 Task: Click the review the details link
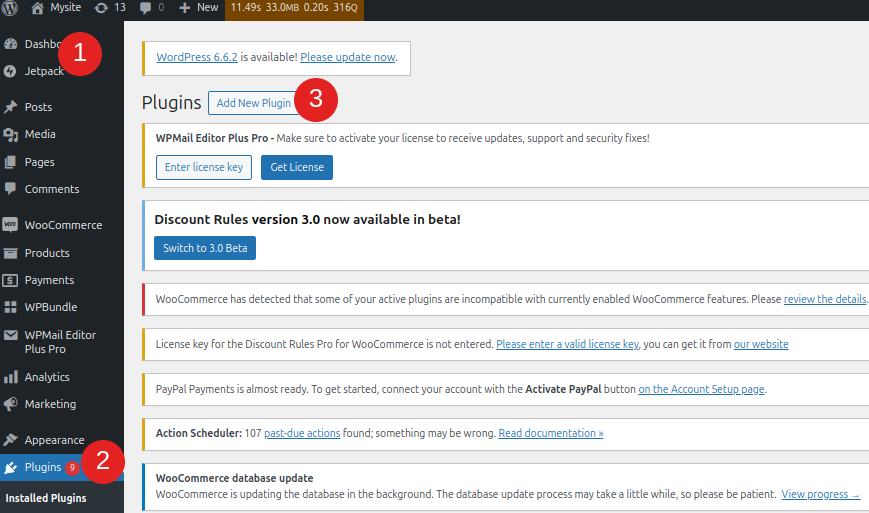click(825, 299)
